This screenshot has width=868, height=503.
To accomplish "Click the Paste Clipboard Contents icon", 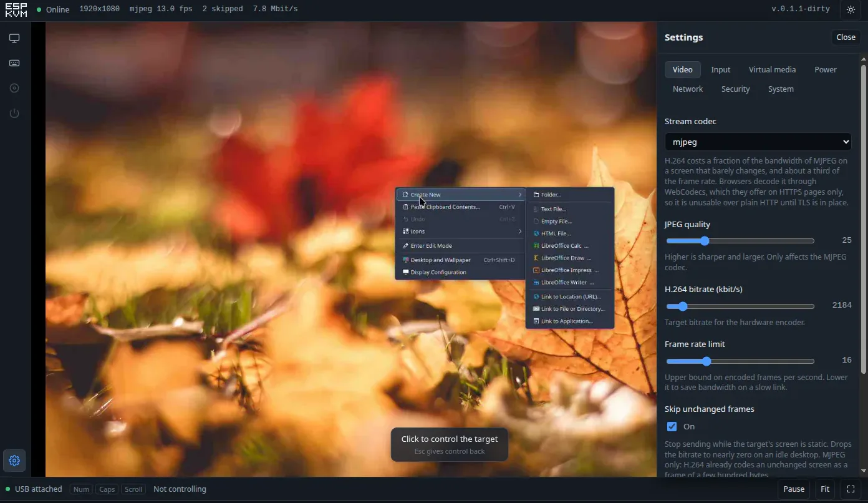I will [x=406, y=207].
